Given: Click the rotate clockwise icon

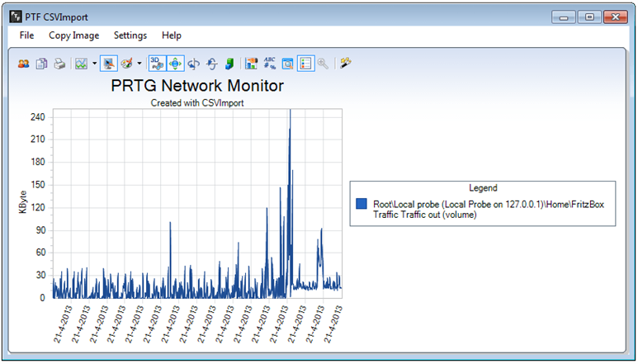Looking at the screenshot, I should tap(194, 64).
